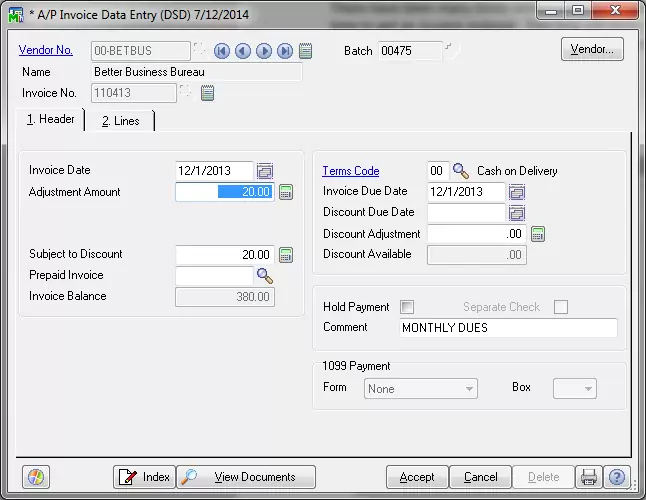This screenshot has width=646, height=500.
Task: Go to next vendor record
Action: [263, 51]
